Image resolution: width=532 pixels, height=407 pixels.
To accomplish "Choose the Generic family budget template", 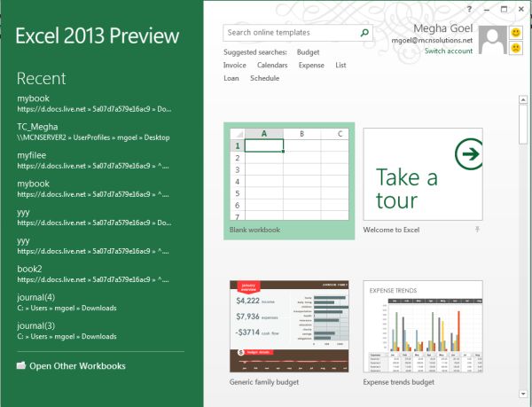I will (289, 326).
